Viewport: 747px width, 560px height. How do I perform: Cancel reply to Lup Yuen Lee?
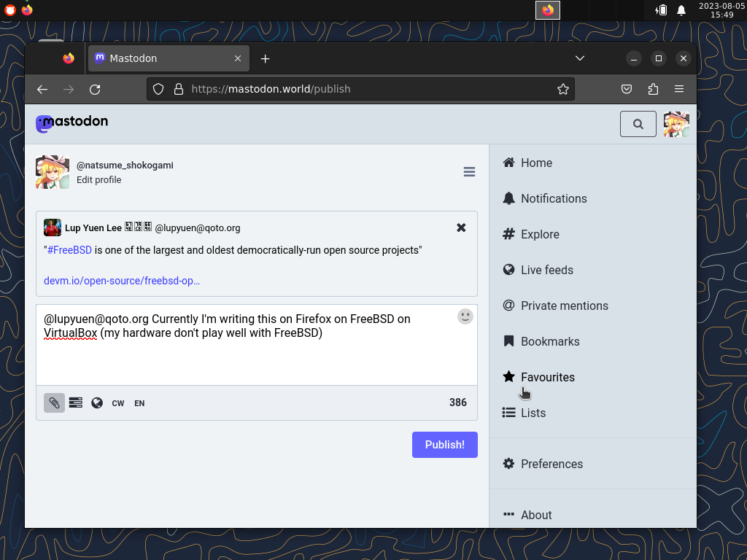click(461, 227)
